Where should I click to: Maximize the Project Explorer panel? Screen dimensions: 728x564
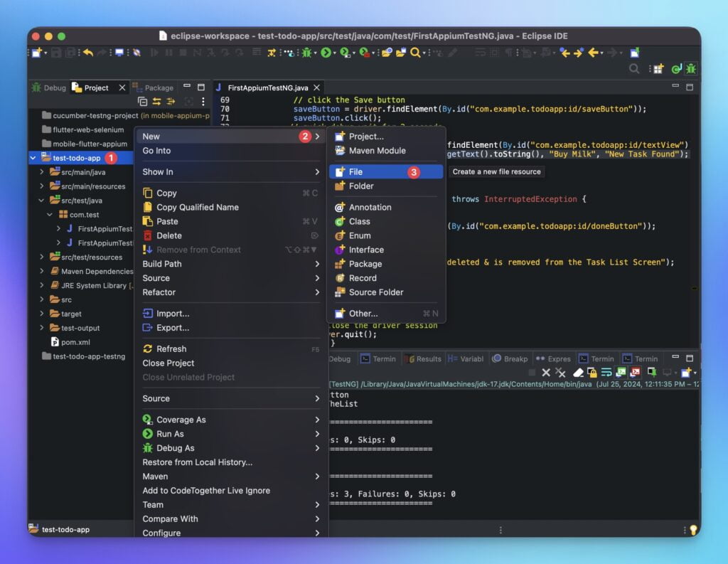[201, 87]
